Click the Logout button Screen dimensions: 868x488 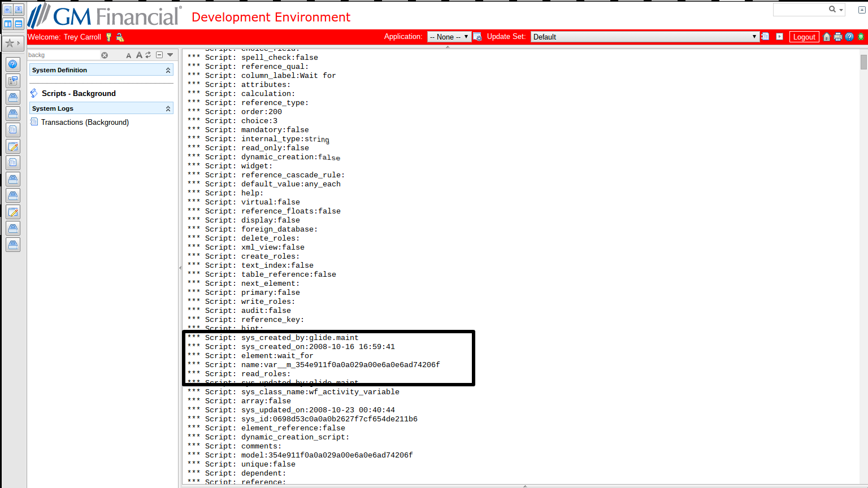tap(804, 37)
